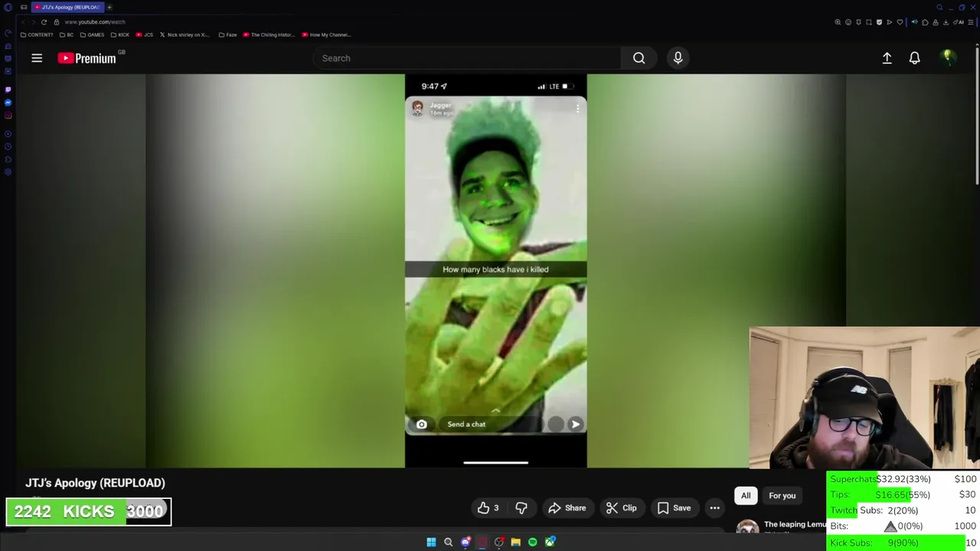Reload the page in browser toolbar

pyautogui.click(x=44, y=22)
